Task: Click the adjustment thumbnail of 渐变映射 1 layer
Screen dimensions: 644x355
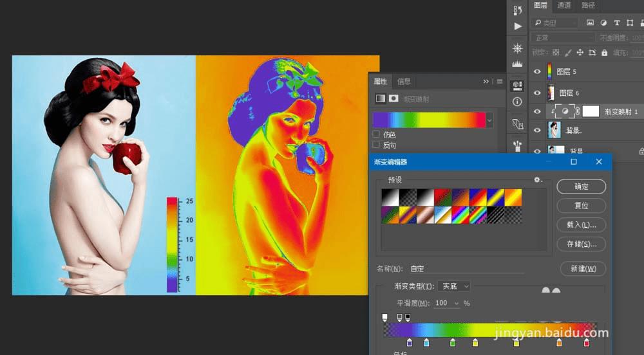Action: 565,111
